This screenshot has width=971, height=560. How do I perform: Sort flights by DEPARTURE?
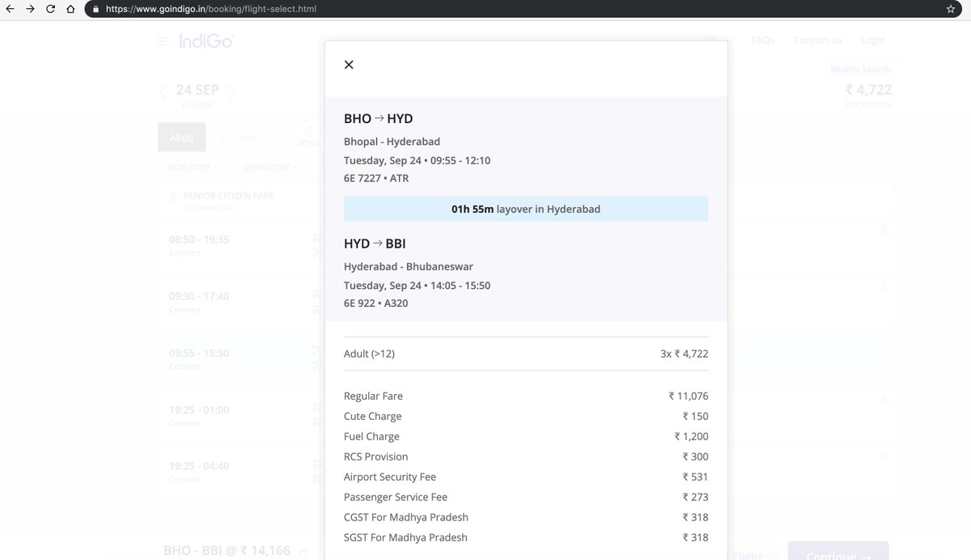coord(272,168)
